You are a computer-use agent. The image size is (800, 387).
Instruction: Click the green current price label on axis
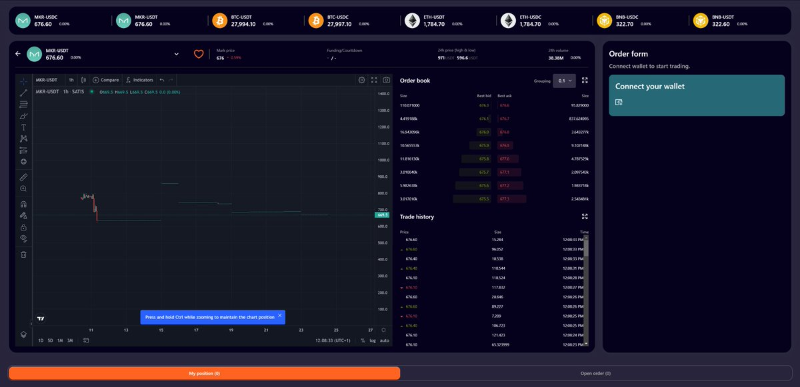point(383,215)
